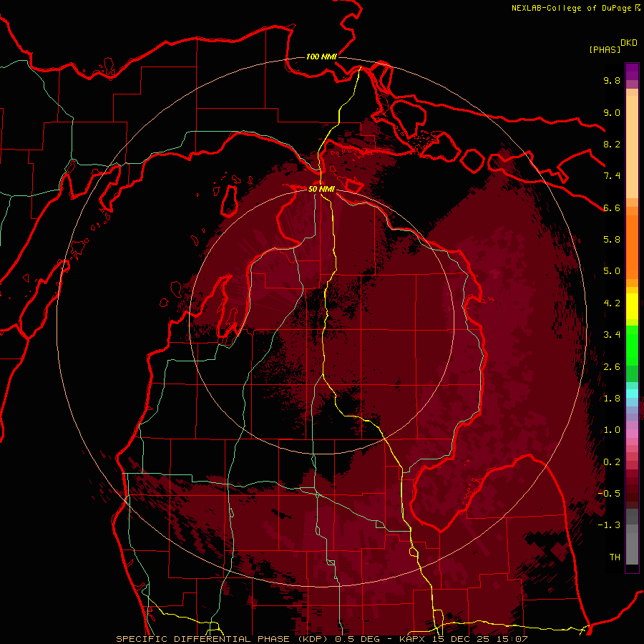
Task: Click the 0.2 colorbar value
Action: pyautogui.click(x=612, y=462)
